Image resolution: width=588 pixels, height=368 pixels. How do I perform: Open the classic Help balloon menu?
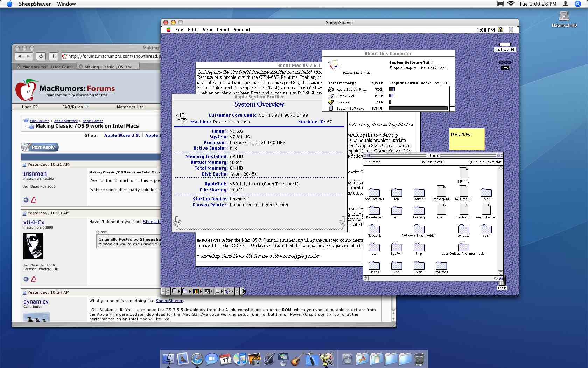tap(501, 30)
